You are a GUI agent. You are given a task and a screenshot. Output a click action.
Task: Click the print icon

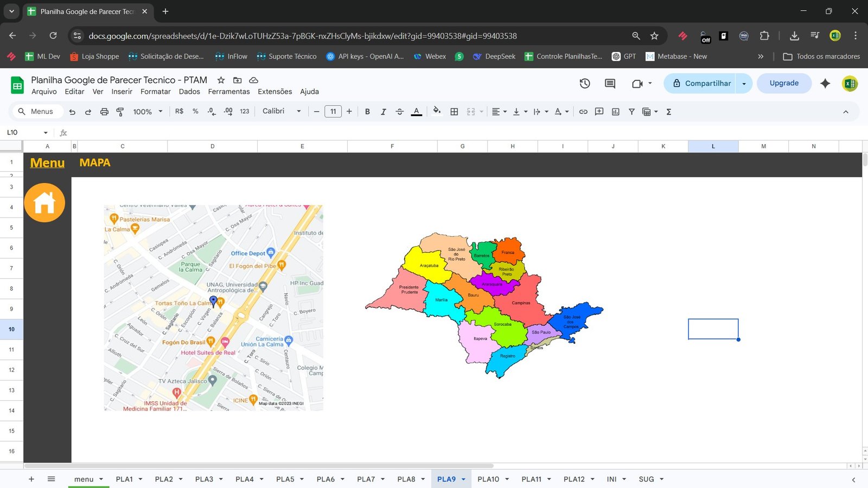(x=104, y=112)
